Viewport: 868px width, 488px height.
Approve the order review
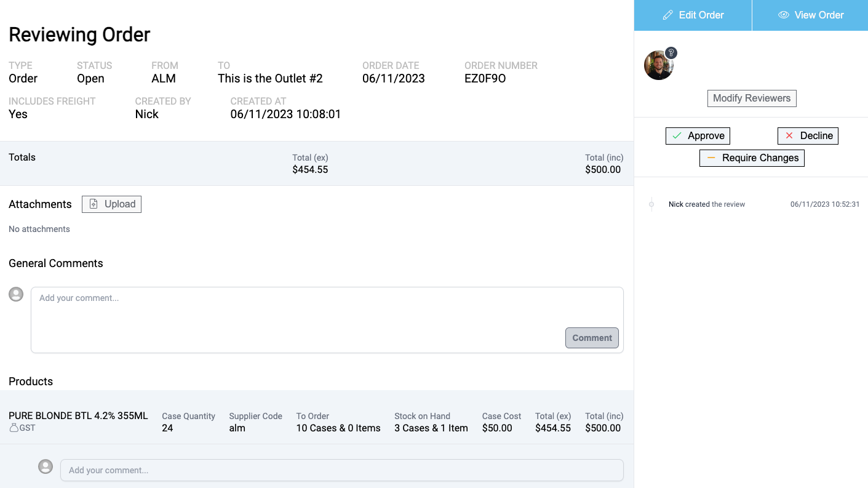698,135
